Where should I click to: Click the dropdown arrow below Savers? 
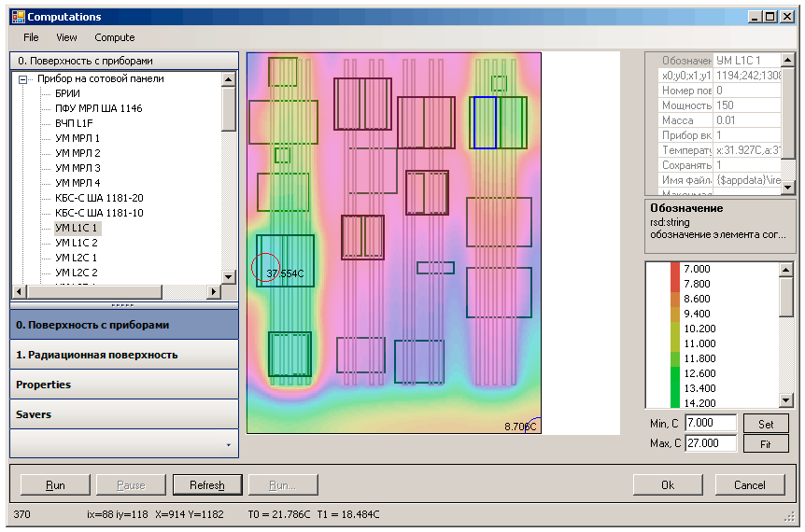coord(228,445)
